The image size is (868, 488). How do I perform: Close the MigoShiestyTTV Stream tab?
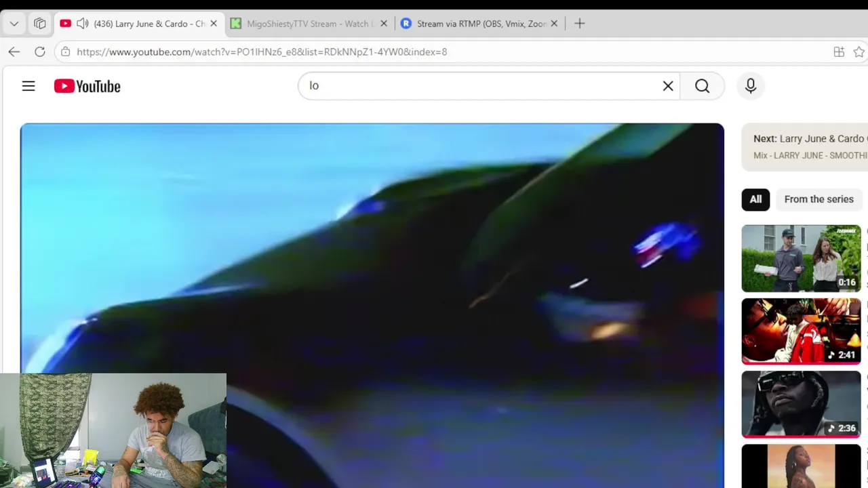[384, 24]
